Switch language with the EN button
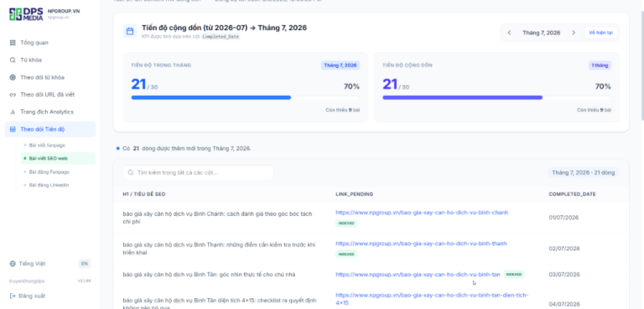 (x=84, y=264)
